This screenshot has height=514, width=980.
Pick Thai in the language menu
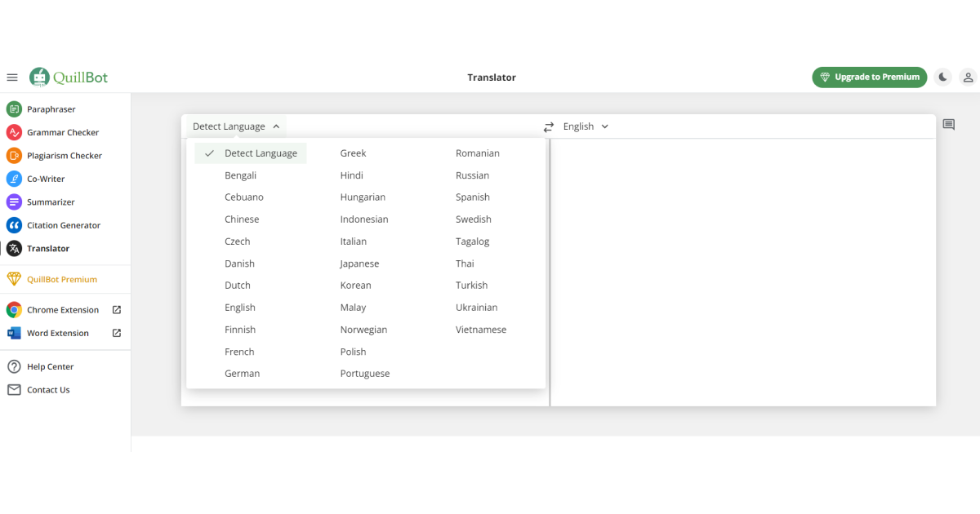pos(465,264)
